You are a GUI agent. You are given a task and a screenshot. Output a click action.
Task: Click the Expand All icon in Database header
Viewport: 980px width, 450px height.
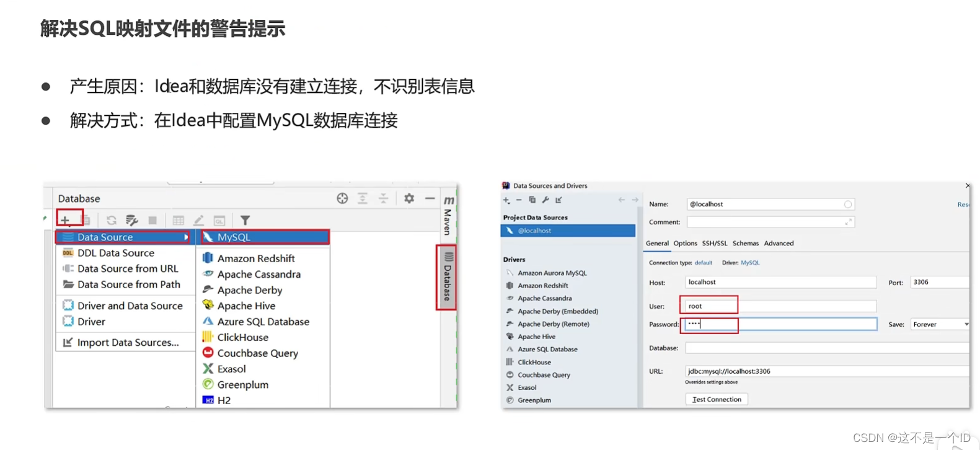363,198
